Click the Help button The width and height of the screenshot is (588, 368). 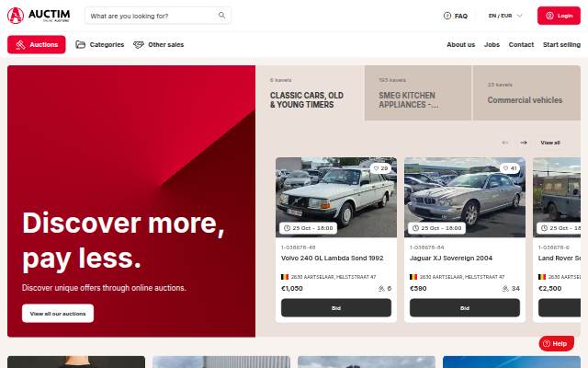pos(557,343)
